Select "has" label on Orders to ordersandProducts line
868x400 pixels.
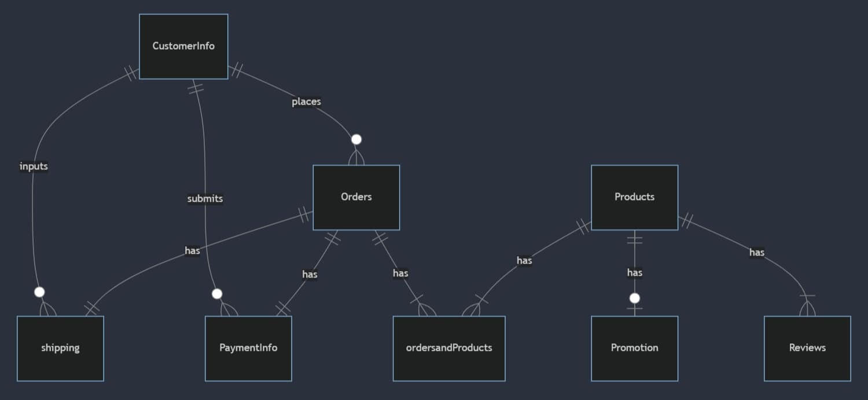coord(400,273)
